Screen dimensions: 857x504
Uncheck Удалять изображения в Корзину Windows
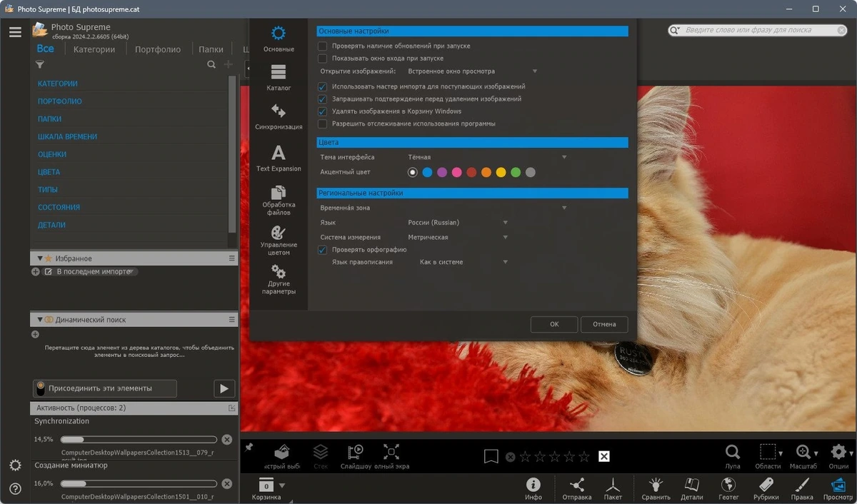323,111
